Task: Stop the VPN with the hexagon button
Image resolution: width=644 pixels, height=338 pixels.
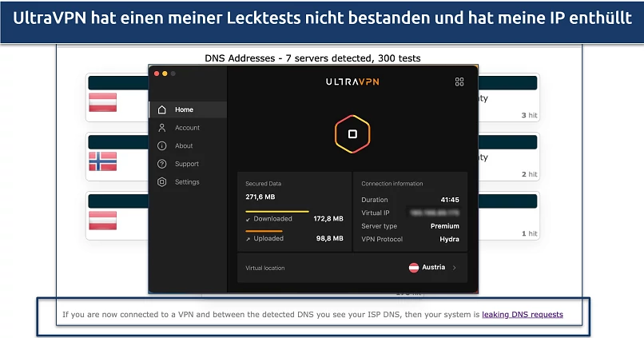Action: tap(352, 134)
